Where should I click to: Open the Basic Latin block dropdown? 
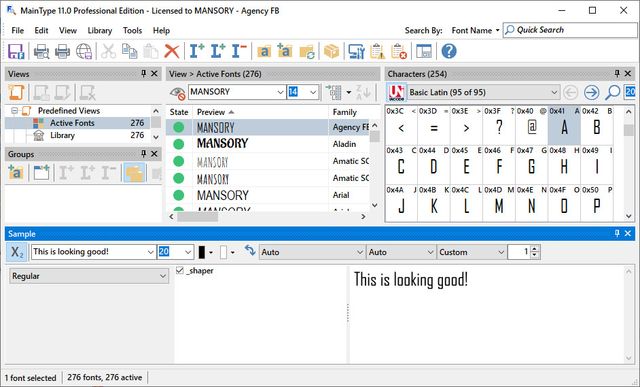484,92
